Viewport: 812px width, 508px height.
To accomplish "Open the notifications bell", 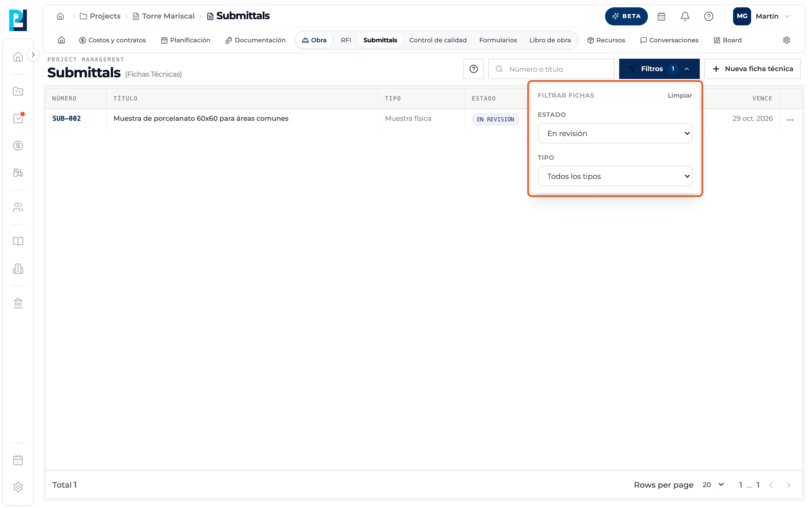I will (x=685, y=16).
